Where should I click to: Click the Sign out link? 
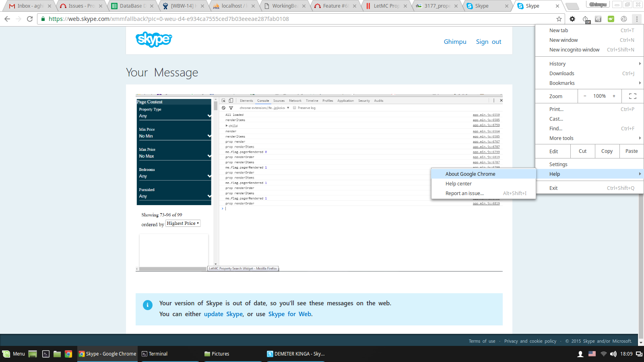click(489, 42)
